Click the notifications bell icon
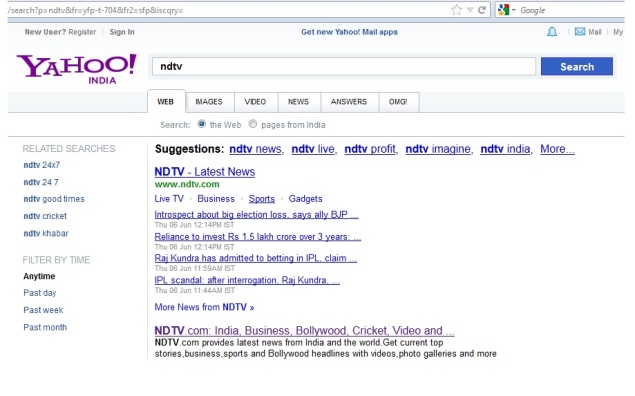Screen dimensions: 635x396 [552, 32]
